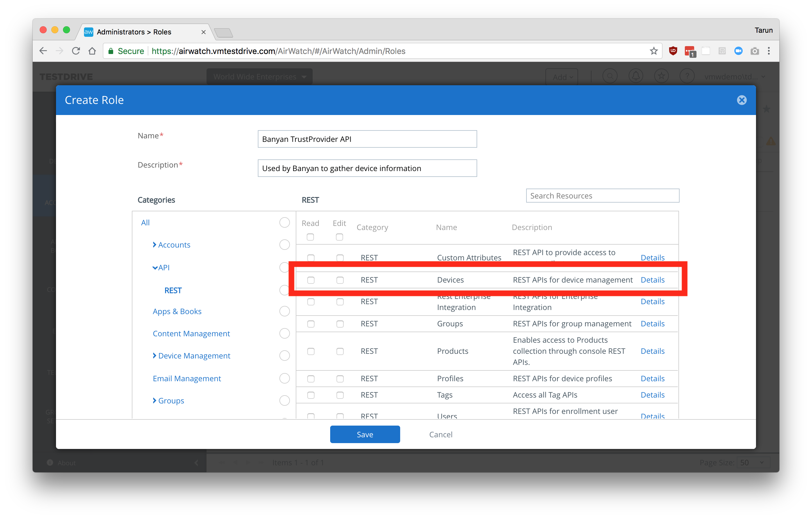Expand the Accounts category
This screenshot has width=812, height=519.
pyautogui.click(x=155, y=245)
